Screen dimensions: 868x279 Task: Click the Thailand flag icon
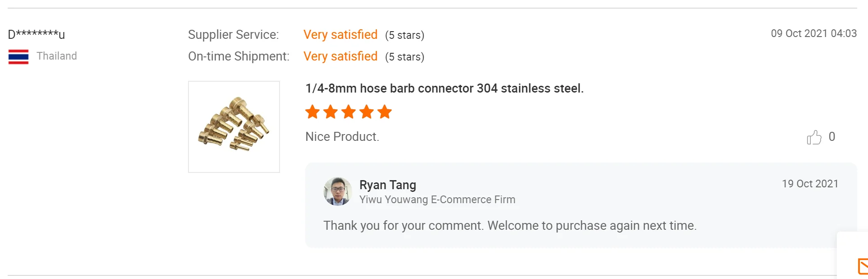tap(18, 57)
